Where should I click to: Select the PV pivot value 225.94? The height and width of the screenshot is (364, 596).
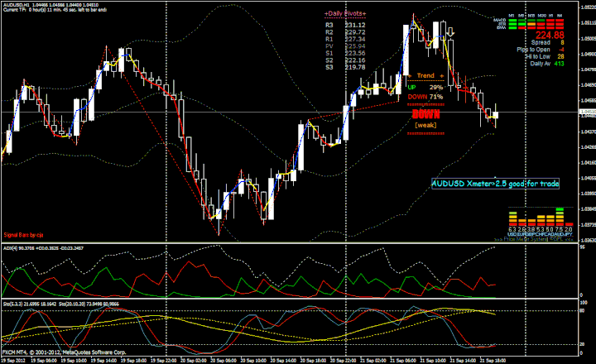[355, 46]
